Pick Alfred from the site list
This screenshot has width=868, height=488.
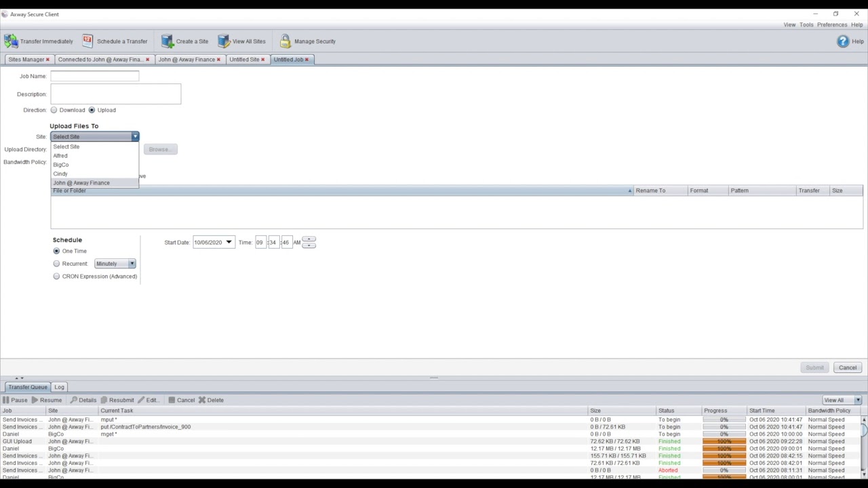tap(94, 156)
